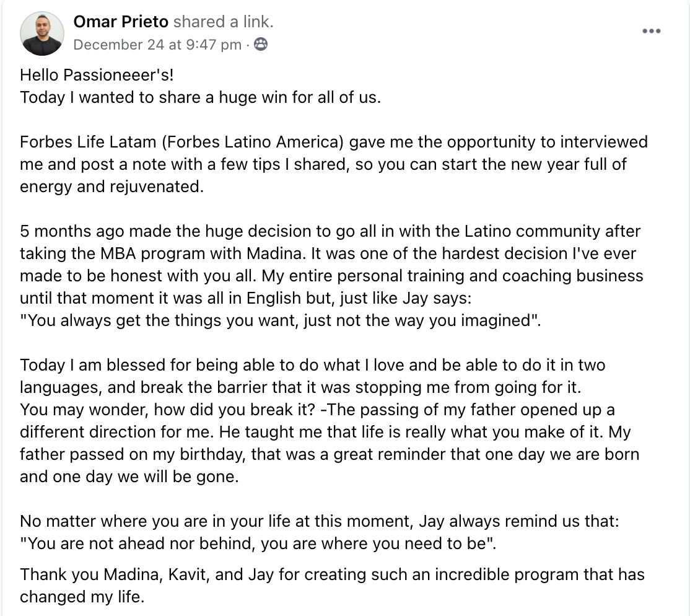Image resolution: width=690 pixels, height=616 pixels.
Task: Open the December 24 at 9:47 pm timestamp
Action: coord(157,45)
